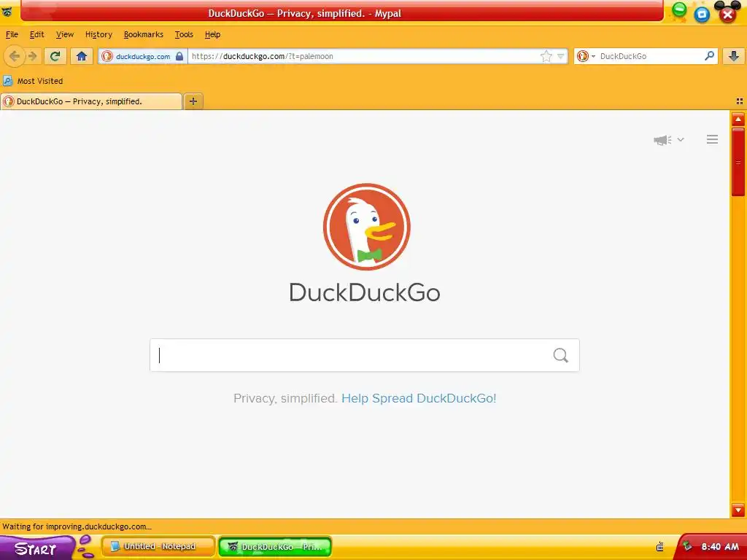
Task: Open the Bookmarks menu
Action: 144,34
